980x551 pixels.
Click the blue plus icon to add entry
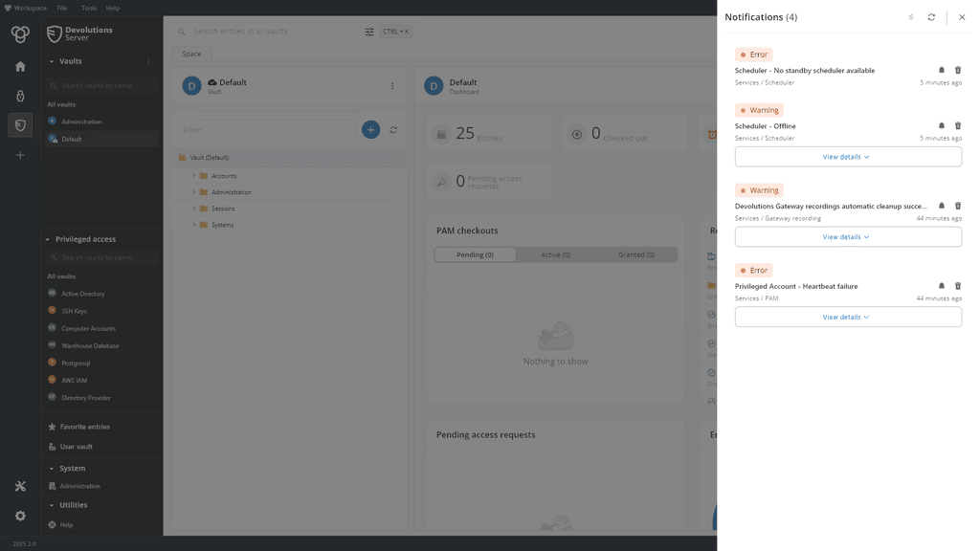(x=370, y=129)
